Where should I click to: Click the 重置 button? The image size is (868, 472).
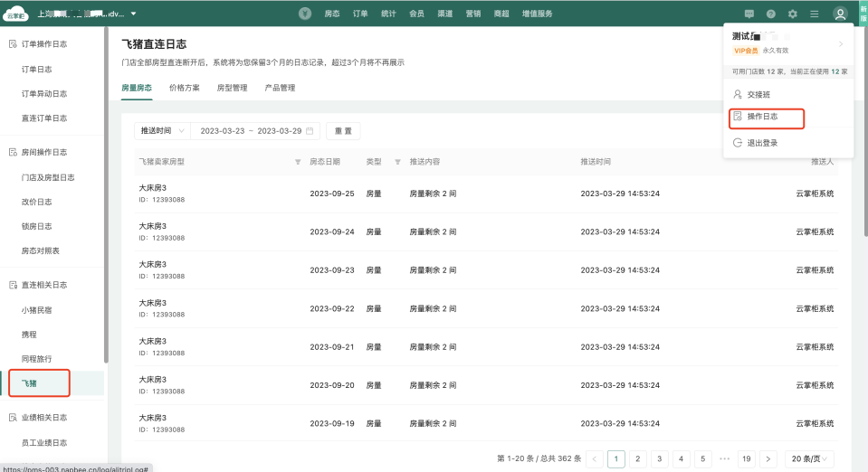pos(343,131)
